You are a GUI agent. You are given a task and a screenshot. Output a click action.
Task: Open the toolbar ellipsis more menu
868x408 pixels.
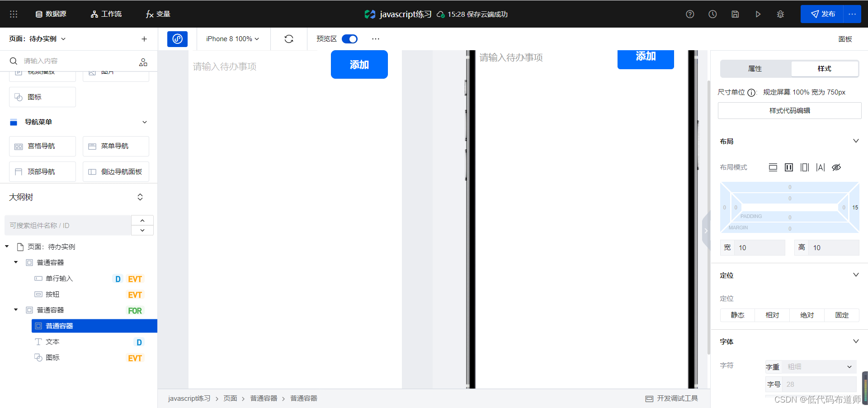[x=376, y=39]
